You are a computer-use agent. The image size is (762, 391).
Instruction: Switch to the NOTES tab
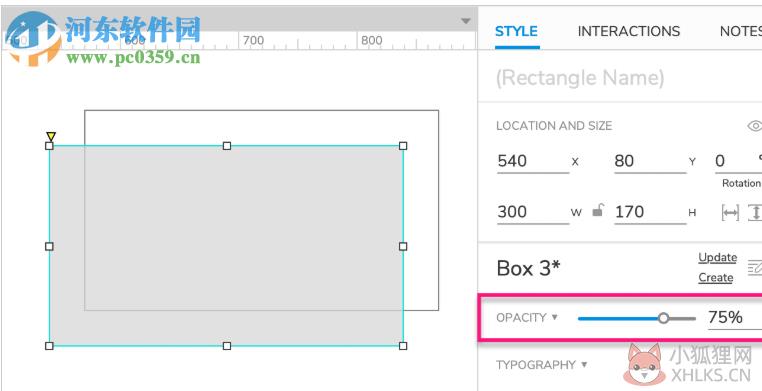[741, 31]
